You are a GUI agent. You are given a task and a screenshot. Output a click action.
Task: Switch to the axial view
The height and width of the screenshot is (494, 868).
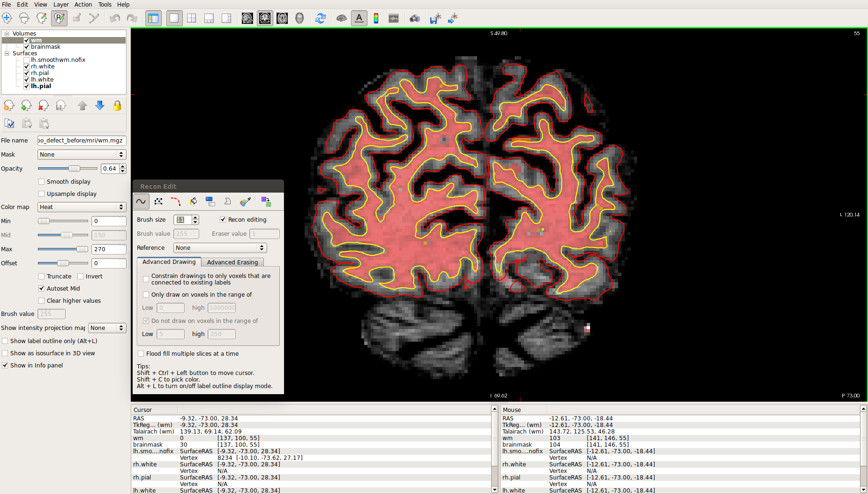tap(282, 18)
